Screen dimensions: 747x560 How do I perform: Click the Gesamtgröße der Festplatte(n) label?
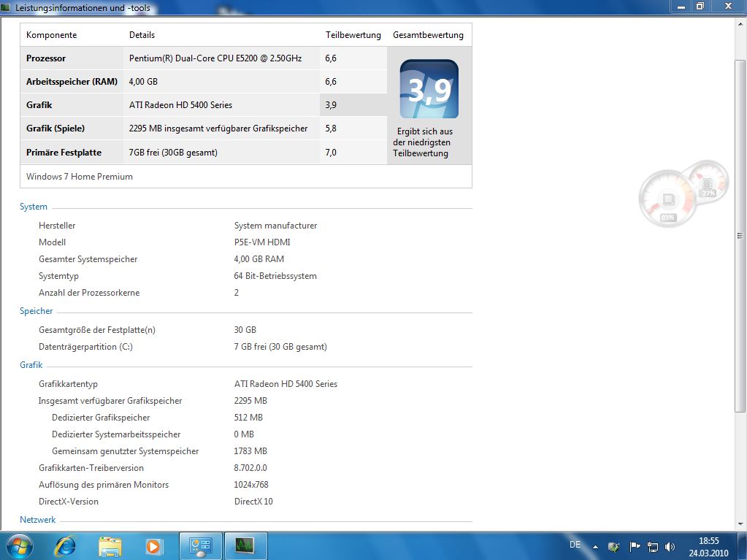coord(96,329)
